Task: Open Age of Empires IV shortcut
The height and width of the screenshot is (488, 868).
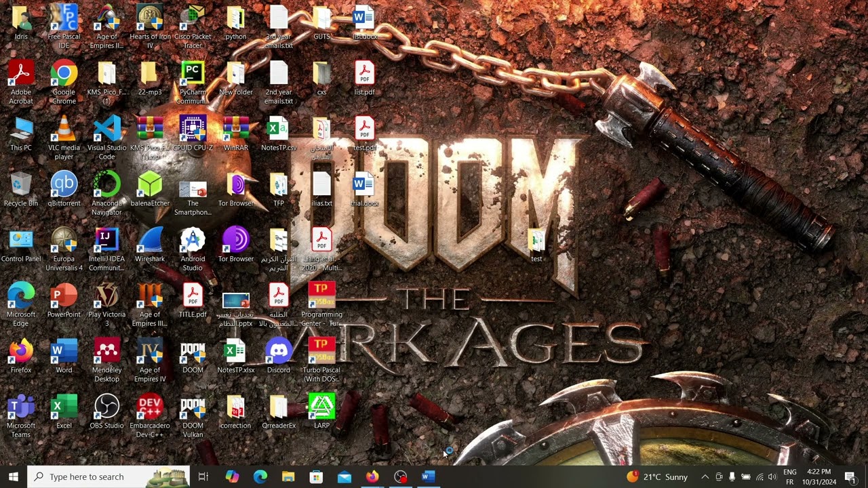Action: 150,360
